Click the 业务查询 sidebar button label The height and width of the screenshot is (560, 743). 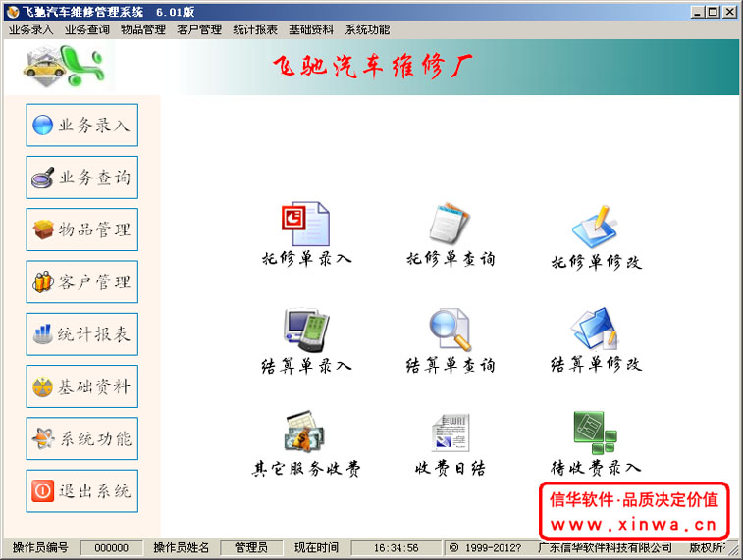tap(94, 178)
